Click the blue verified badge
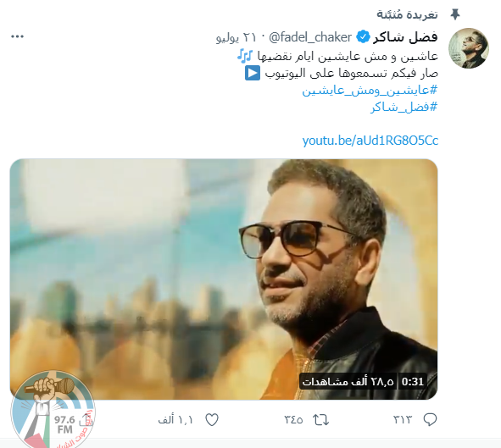This screenshot has width=501, height=448. coord(363,37)
